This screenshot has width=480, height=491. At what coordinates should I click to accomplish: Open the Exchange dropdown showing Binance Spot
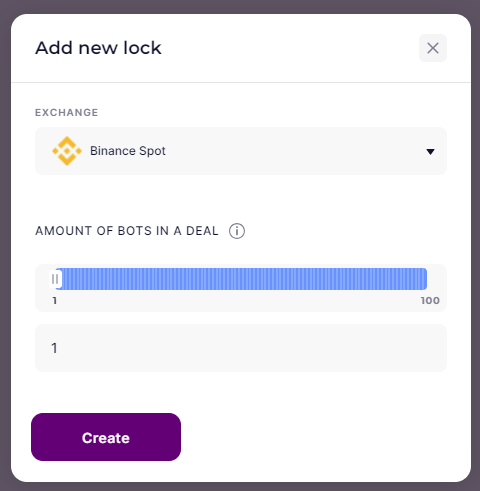click(241, 151)
